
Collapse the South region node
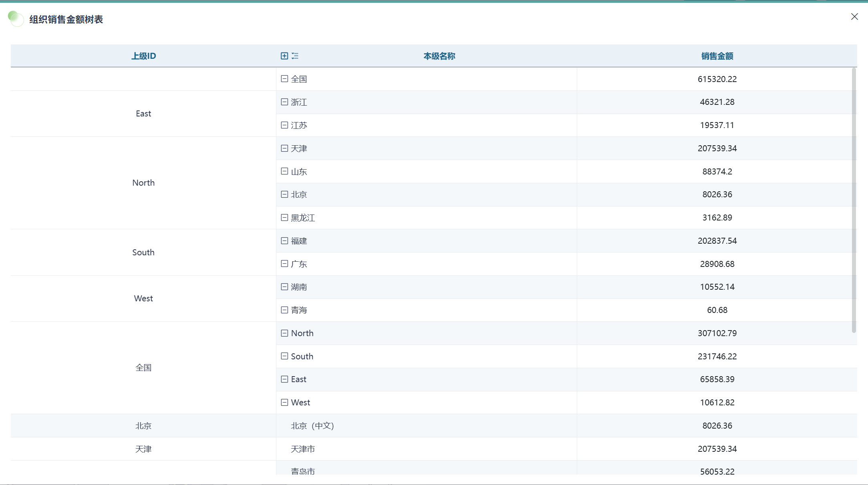pos(284,356)
